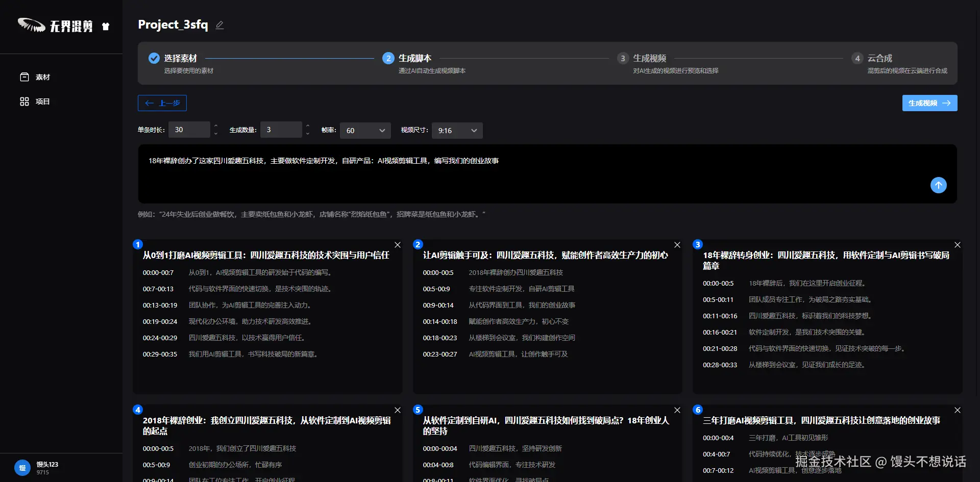Click the blue 生成视频 button

[x=929, y=103]
